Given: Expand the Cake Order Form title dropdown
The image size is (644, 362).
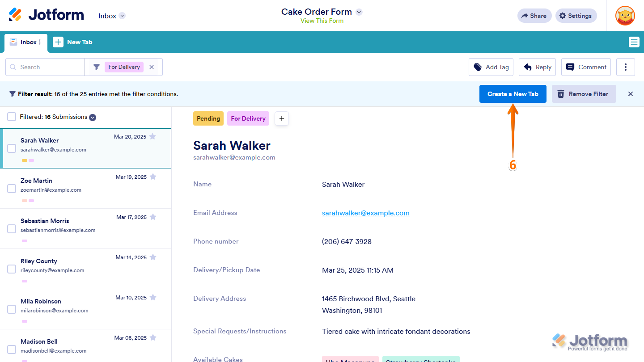Looking at the screenshot, I should (359, 12).
